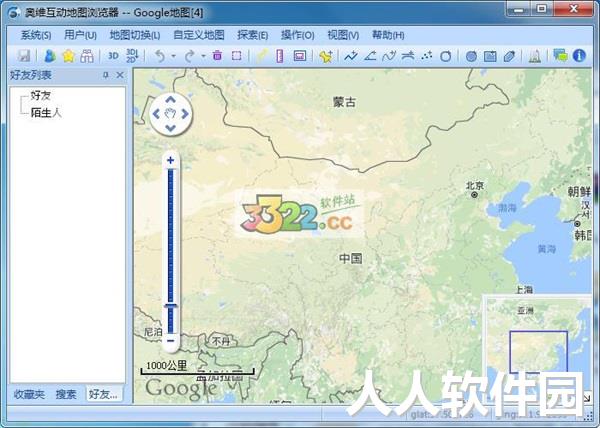Click the undo arrow icon
This screenshot has height=428, width=600.
(160, 56)
